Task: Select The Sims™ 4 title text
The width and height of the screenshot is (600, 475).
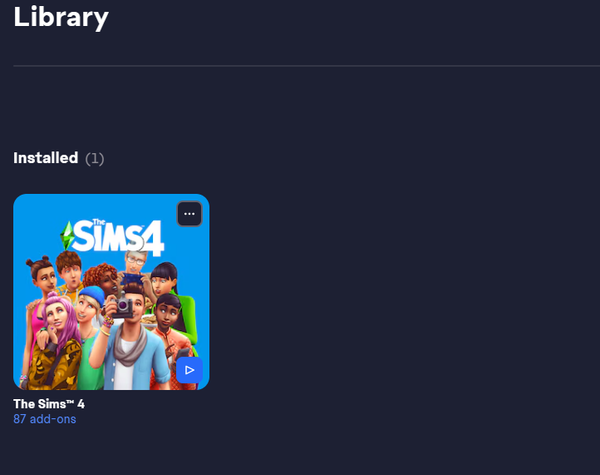Action: coord(49,404)
